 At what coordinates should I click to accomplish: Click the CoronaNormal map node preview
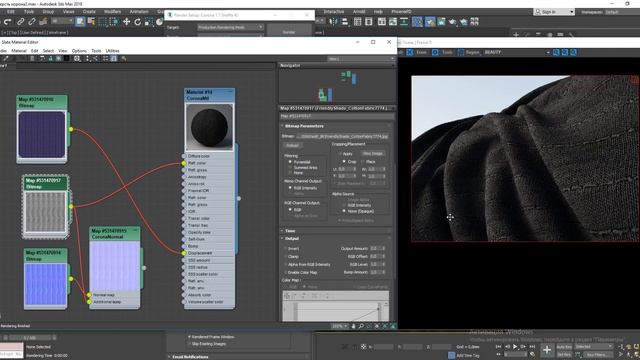point(115,266)
